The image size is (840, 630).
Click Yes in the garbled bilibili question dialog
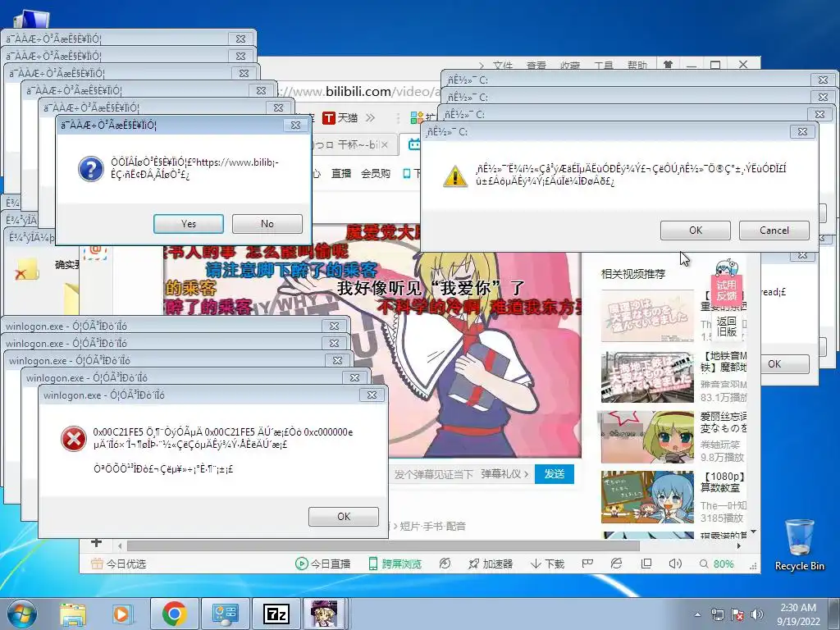189,224
